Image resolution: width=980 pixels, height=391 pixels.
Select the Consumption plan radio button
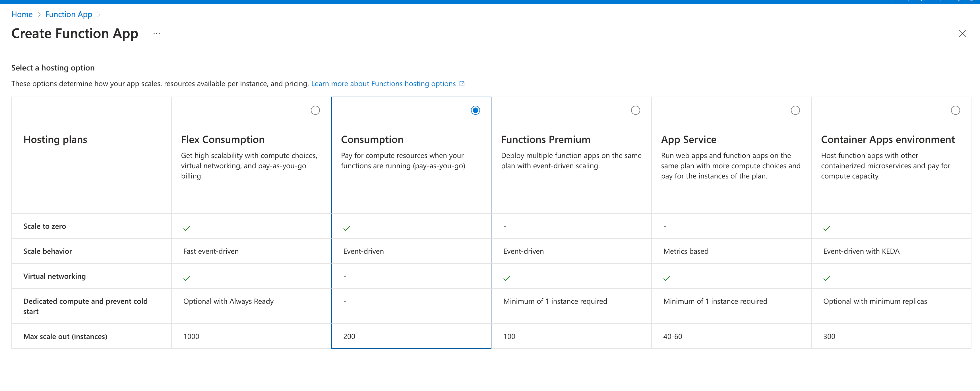pos(475,110)
